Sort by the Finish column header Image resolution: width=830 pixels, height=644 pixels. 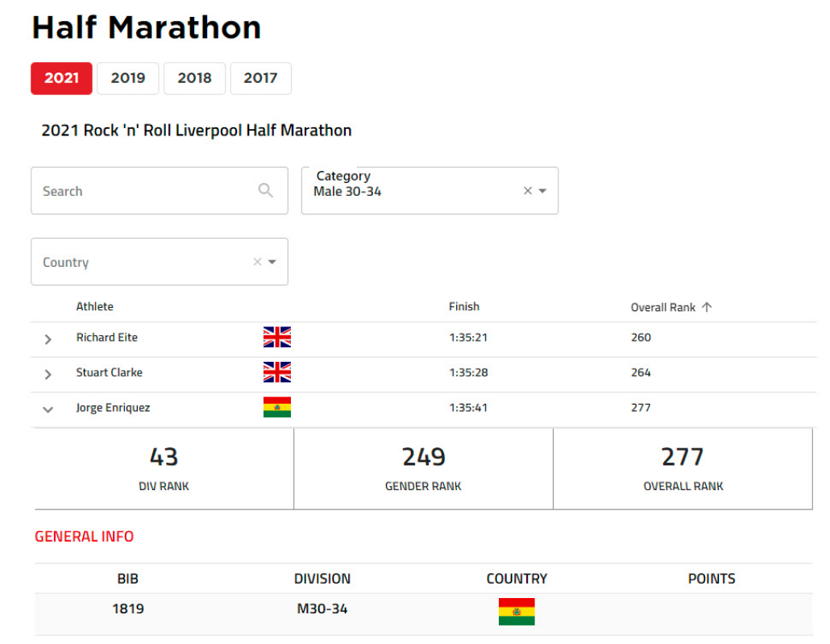tap(463, 306)
